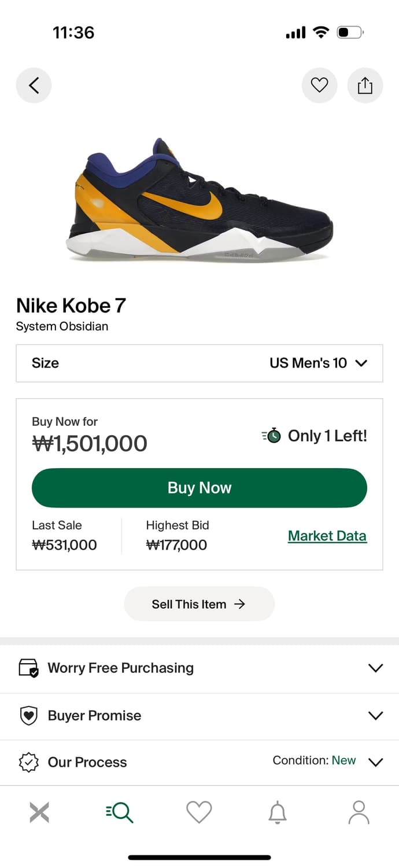
Task: Tap the Worry Free Purchasing wallet icon
Action: click(x=28, y=668)
